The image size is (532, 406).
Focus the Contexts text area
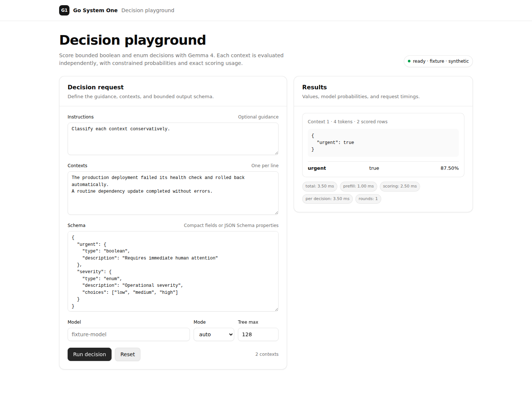click(x=173, y=193)
